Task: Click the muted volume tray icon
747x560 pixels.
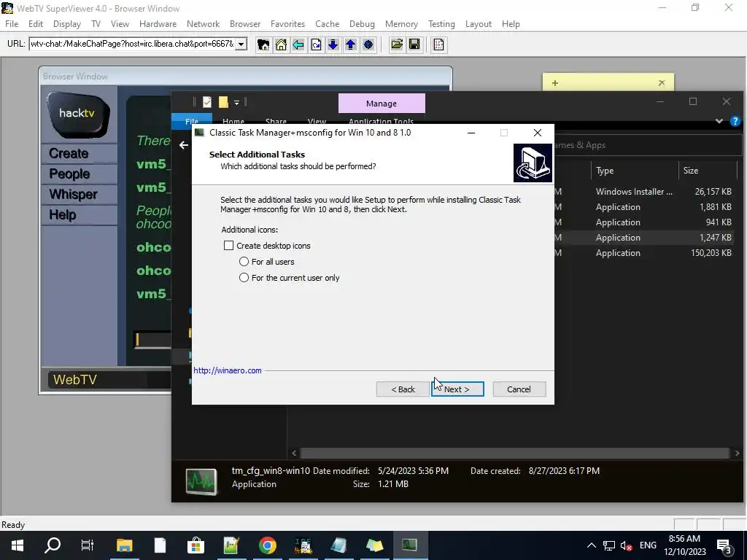Action: 626,545
